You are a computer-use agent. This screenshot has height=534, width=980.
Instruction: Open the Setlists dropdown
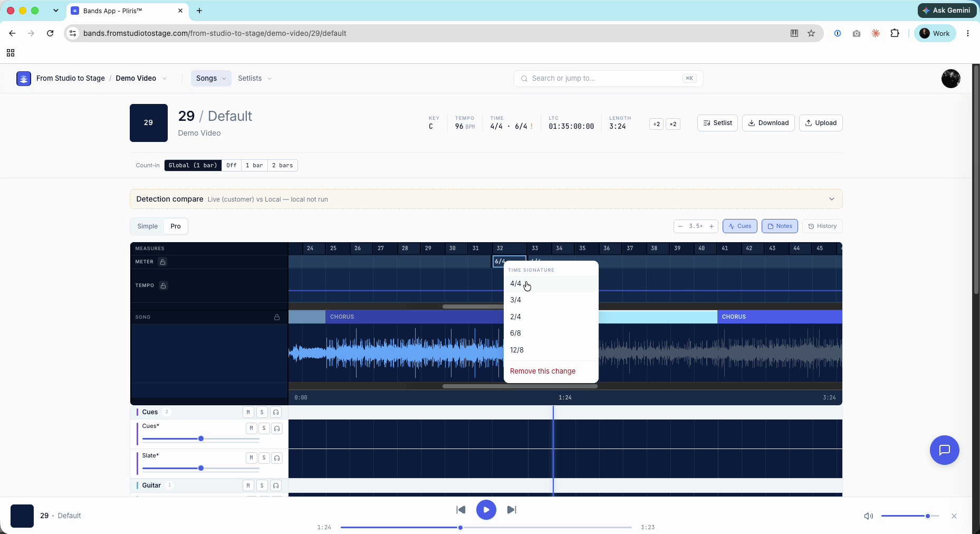point(255,79)
